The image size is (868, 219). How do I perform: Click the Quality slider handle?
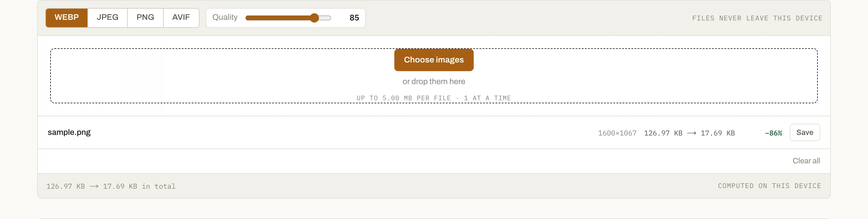(x=314, y=18)
